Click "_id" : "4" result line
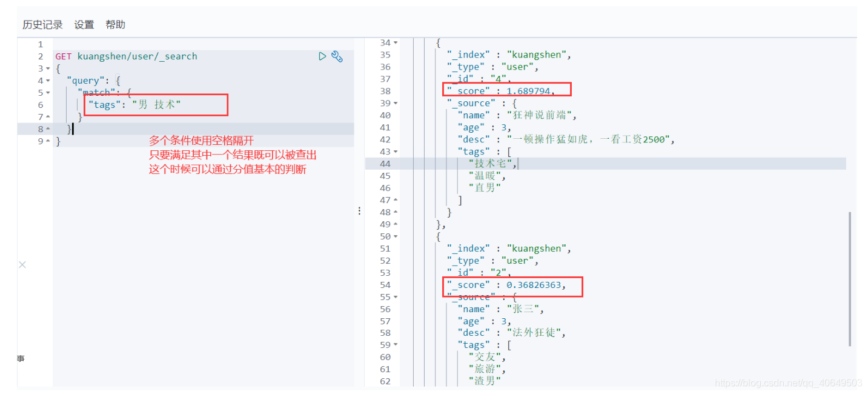This screenshot has width=868, height=394. pos(480,79)
